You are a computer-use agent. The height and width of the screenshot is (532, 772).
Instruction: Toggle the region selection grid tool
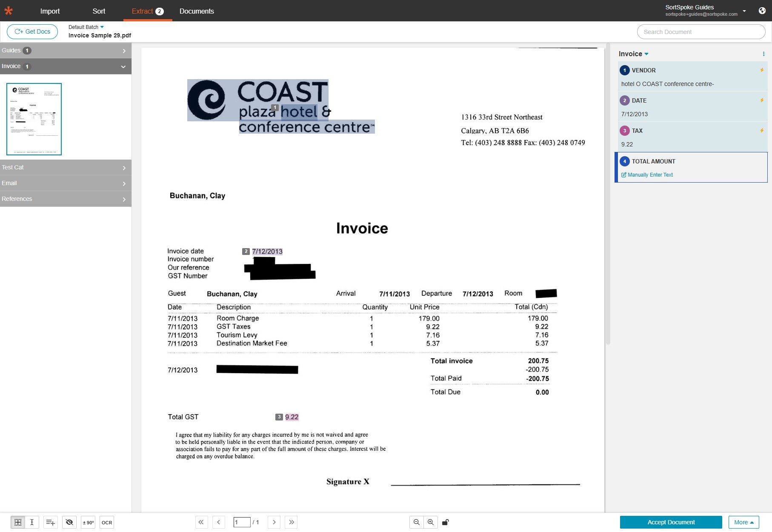[18, 522]
